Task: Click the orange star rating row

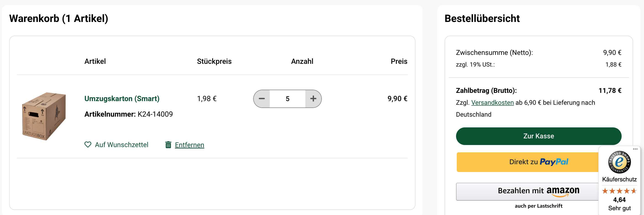Action: tap(619, 191)
